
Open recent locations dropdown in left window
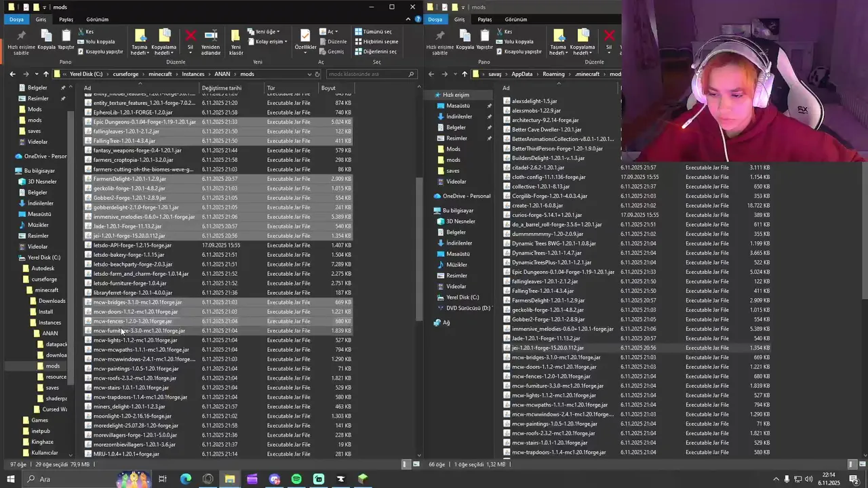(x=37, y=74)
